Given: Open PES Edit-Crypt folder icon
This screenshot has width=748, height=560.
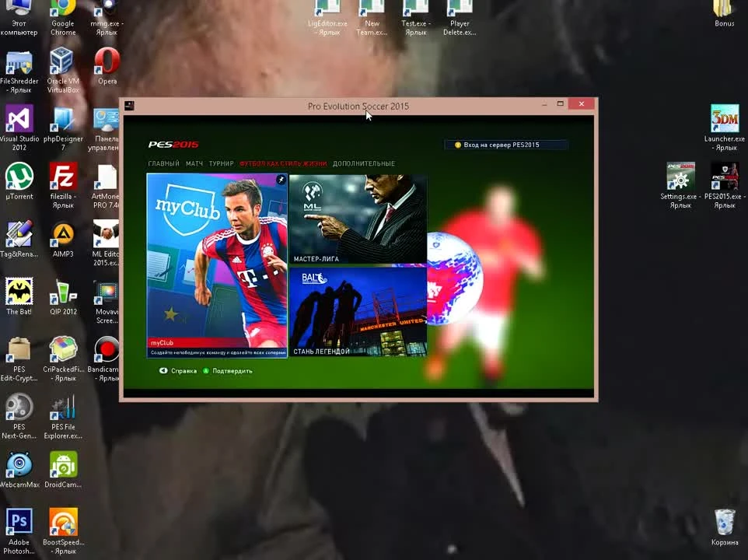Looking at the screenshot, I should click(19, 359).
